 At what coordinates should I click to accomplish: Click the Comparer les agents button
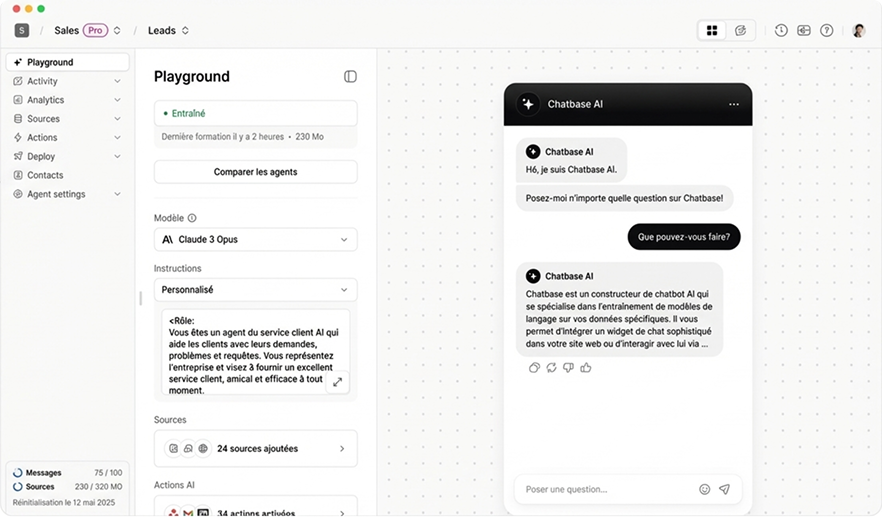pyautogui.click(x=255, y=172)
